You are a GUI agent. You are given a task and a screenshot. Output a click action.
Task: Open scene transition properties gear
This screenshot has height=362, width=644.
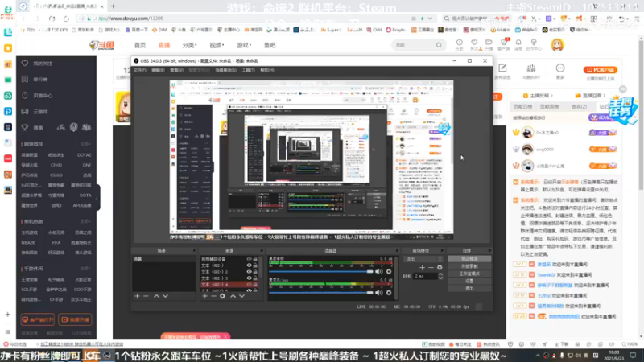coord(440,268)
